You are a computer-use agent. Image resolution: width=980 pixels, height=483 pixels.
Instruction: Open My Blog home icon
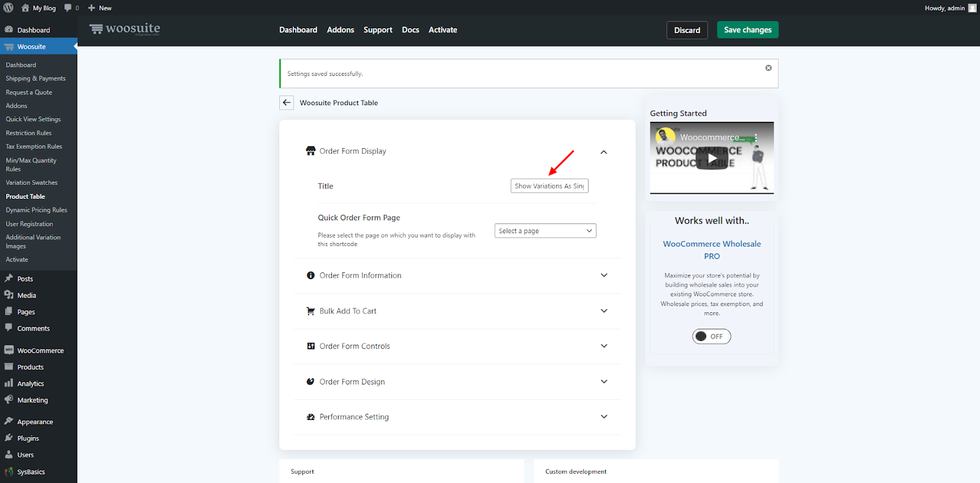[25, 8]
